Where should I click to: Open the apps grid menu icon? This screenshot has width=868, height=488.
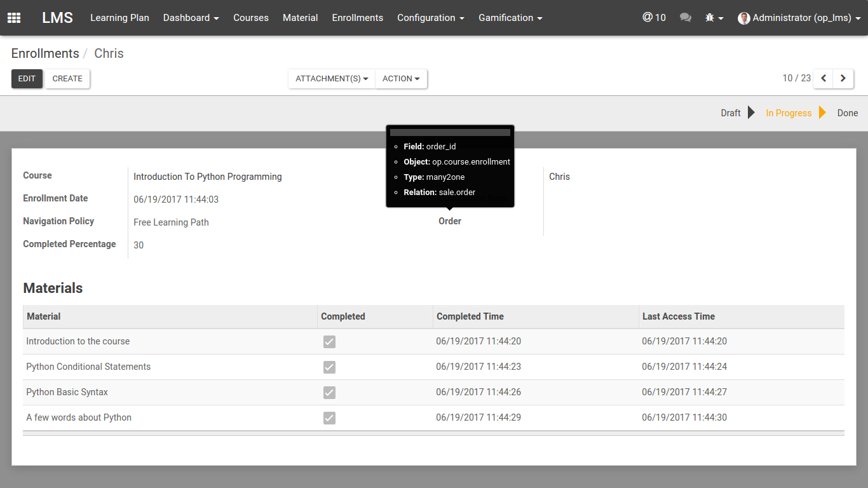pos(14,18)
